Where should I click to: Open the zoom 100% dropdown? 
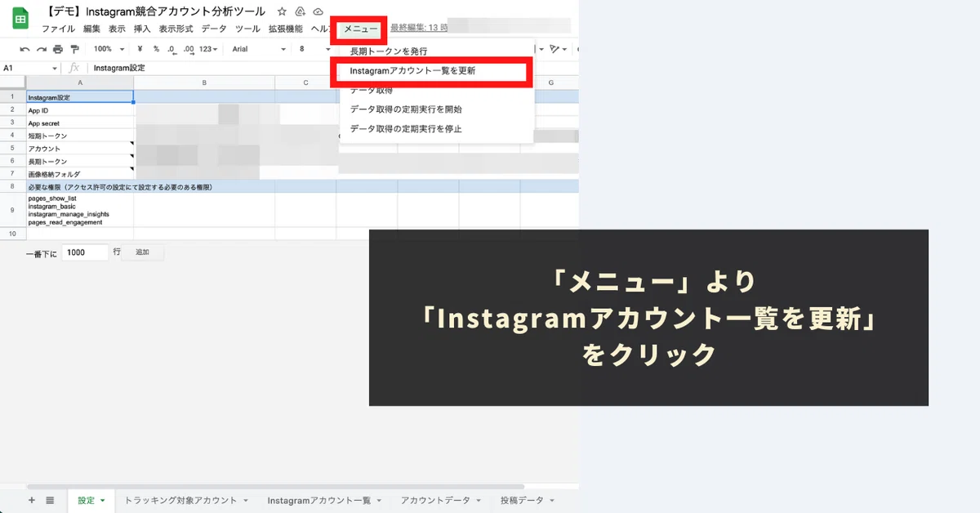coord(107,49)
